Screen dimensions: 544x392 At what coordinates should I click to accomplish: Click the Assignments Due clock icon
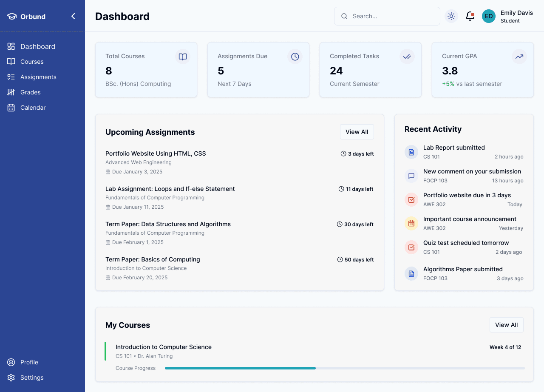click(x=295, y=57)
